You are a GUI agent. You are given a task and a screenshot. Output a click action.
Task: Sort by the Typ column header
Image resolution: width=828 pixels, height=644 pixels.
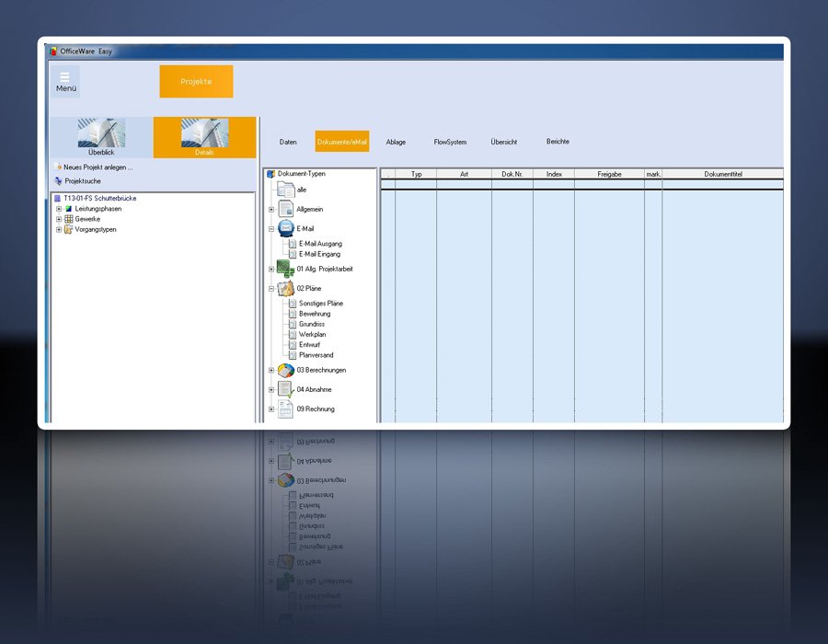tap(416, 174)
